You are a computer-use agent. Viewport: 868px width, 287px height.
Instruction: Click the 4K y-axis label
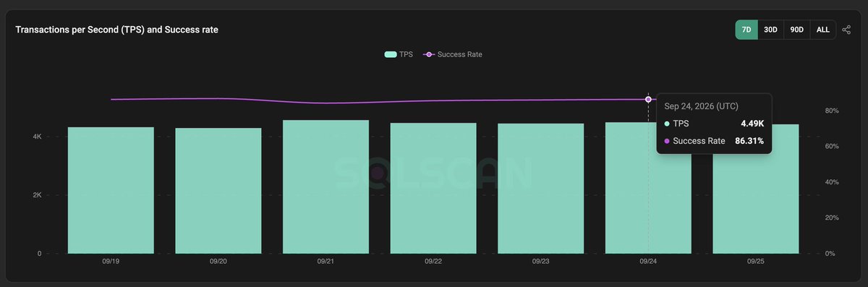[36, 137]
